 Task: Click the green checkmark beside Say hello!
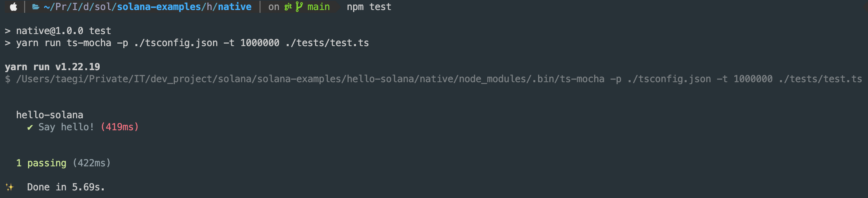(30, 127)
